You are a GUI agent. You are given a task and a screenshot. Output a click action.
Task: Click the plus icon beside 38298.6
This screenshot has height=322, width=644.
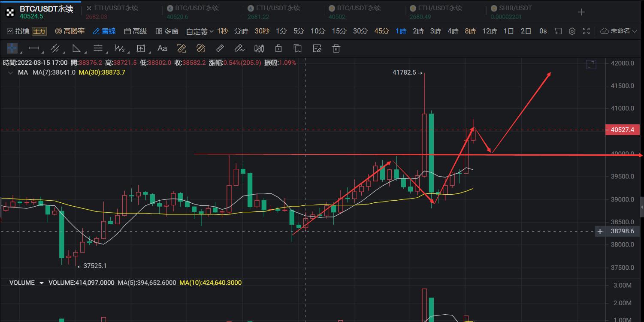(x=600, y=231)
